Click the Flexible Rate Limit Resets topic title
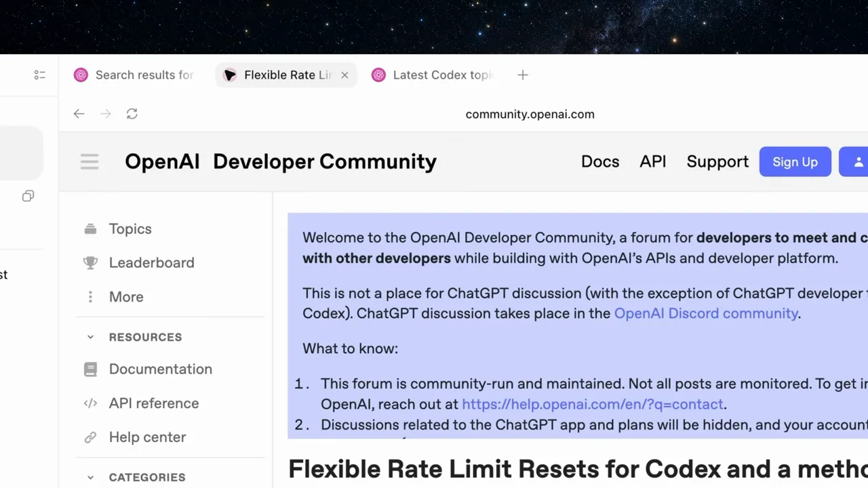This screenshot has height=488, width=868. pyautogui.click(x=578, y=469)
